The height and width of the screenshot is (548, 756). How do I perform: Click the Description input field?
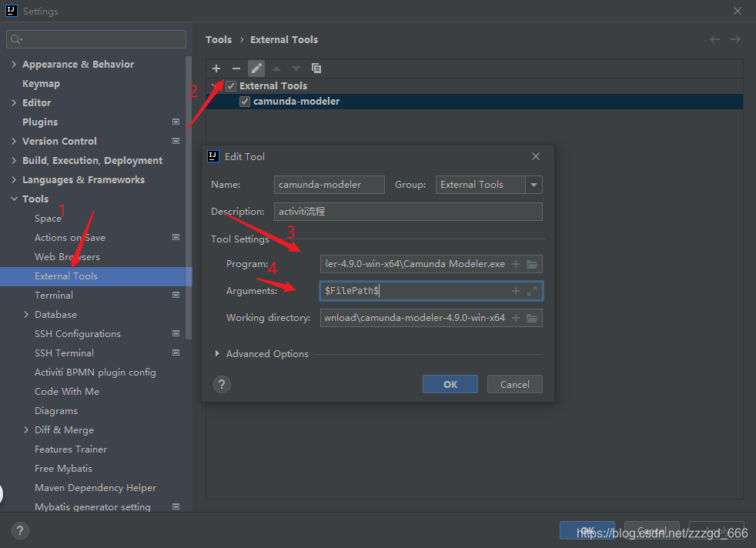(x=408, y=212)
